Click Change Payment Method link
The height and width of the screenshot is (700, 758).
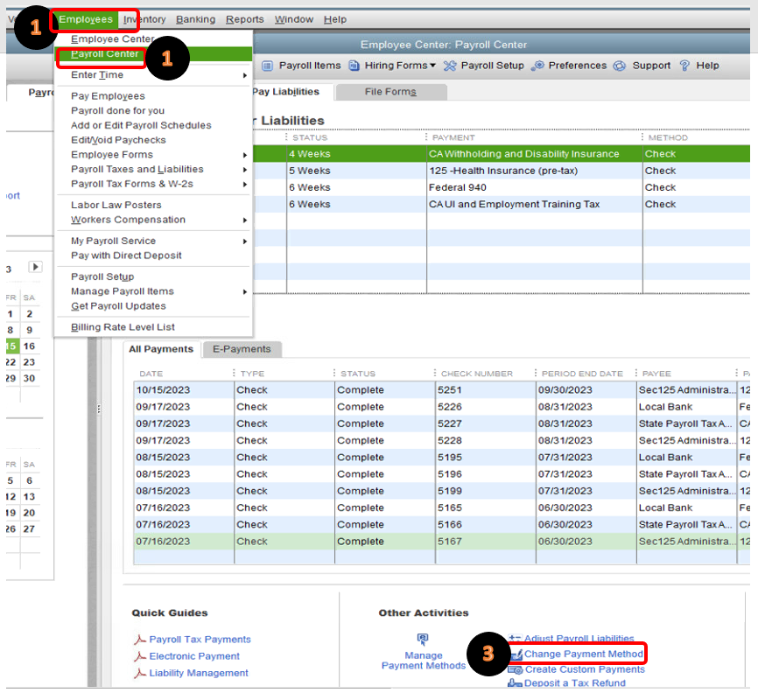point(584,654)
